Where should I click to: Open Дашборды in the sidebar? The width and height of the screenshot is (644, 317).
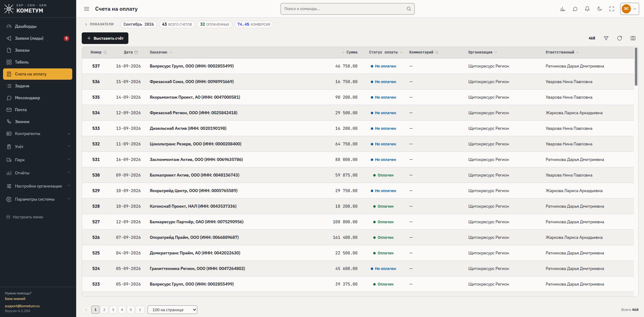[x=38, y=26]
